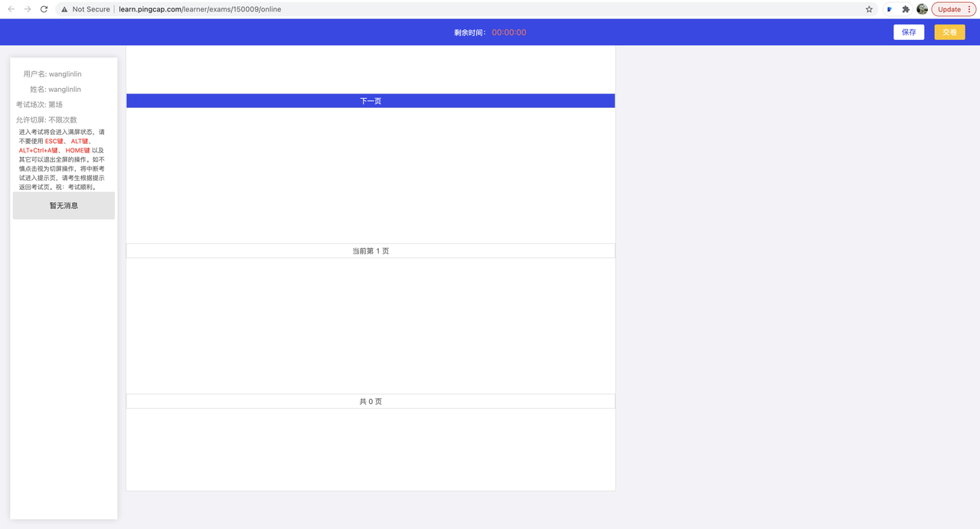Click the 暂无消息 message box

pos(64,205)
